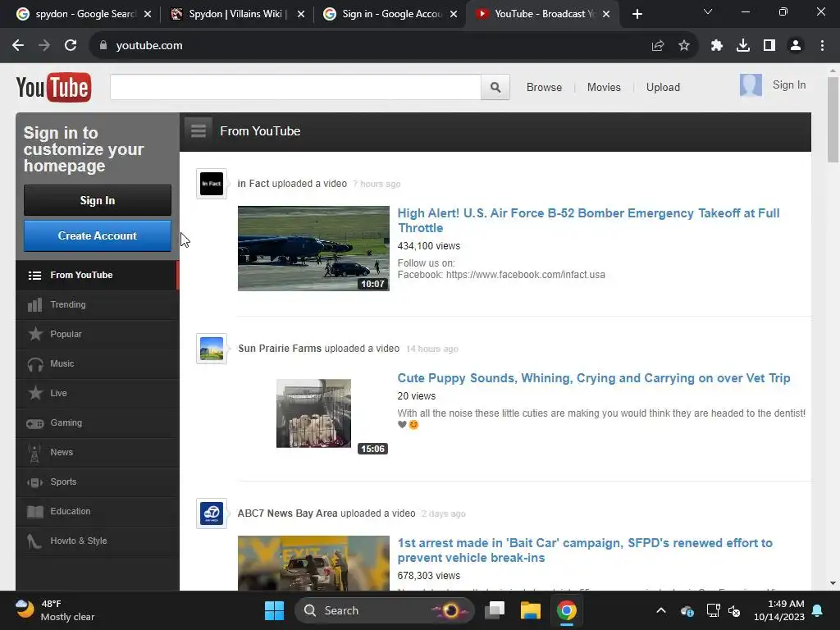This screenshot has height=630, width=840.
Task: Open the Chrome extensions puzzle icon
Action: point(717,46)
